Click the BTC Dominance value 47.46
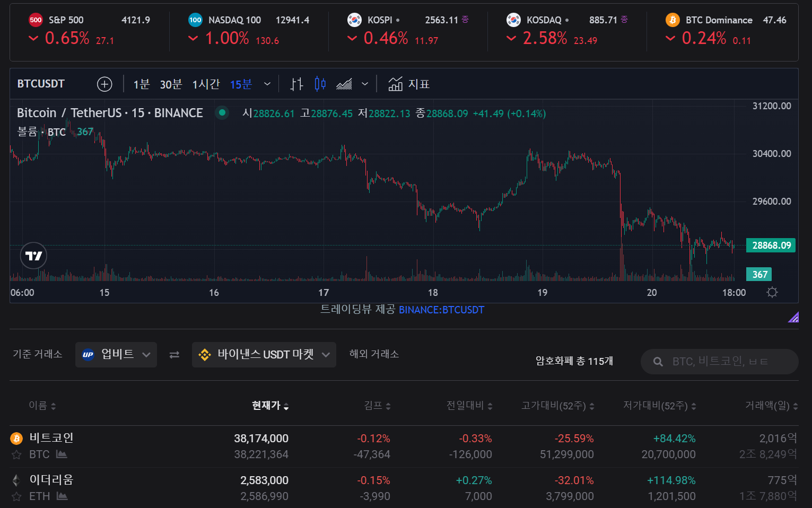The image size is (812, 508). click(x=774, y=20)
